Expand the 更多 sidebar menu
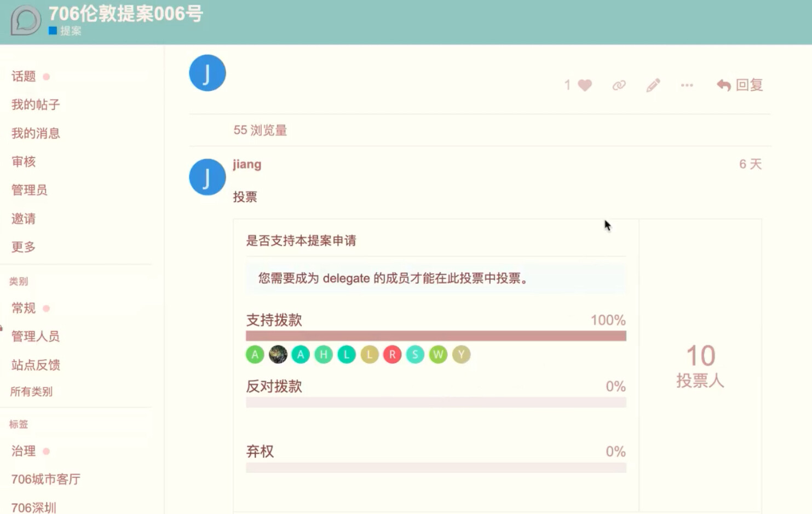This screenshot has width=812, height=514. coord(24,247)
